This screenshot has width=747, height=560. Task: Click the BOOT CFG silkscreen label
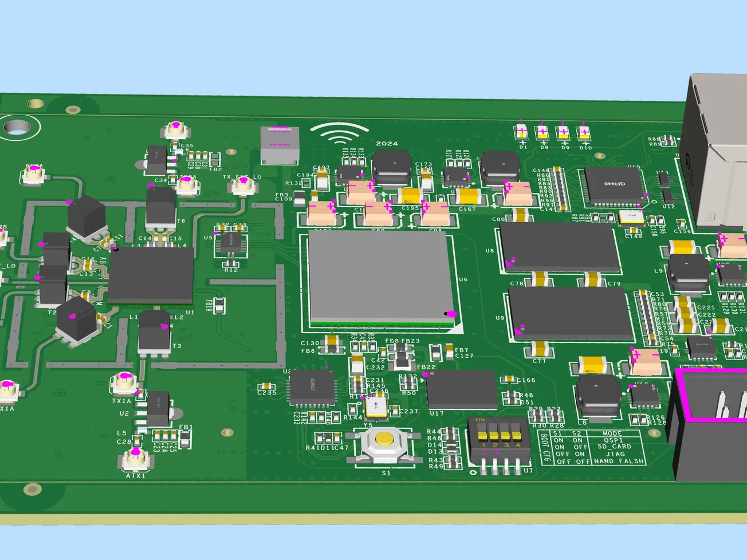click(x=545, y=448)
